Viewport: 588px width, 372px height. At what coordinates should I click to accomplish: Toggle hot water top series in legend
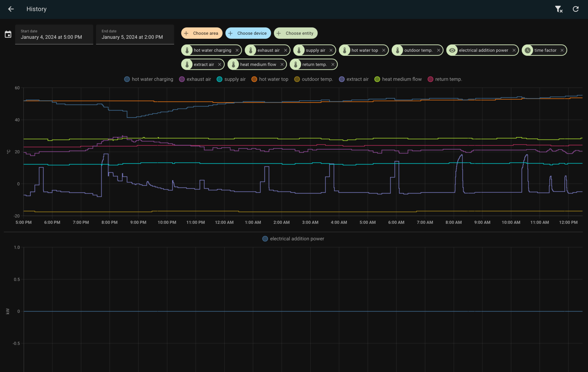[x=270, y=79]
